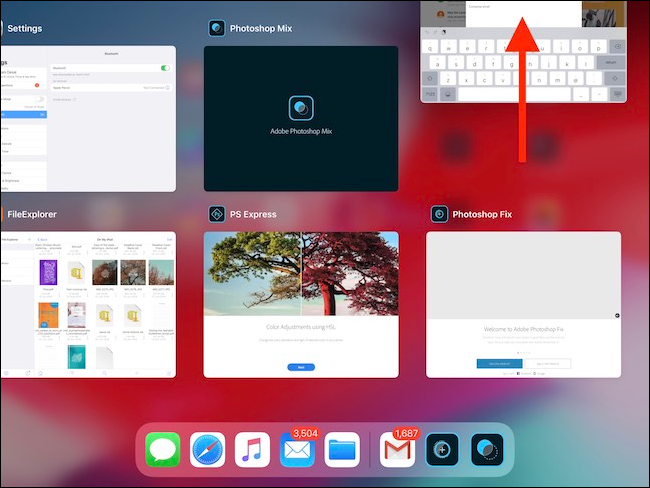Tap the space bar on keyboard card
650x488 pixels.
(514, 94)
